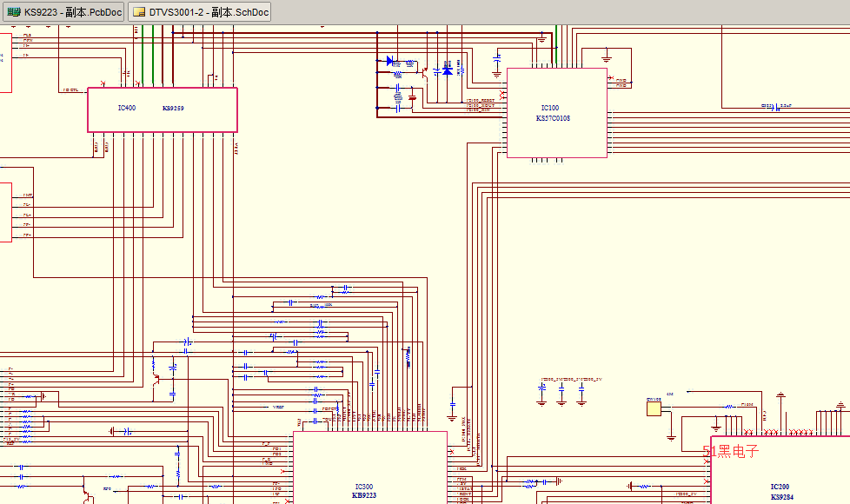Click the schematic file icon on DTVS3001-2 tab

139,12
